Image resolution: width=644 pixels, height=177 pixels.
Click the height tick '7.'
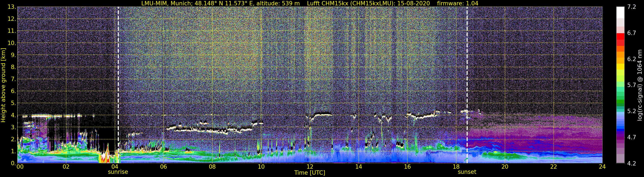pyautogui.click(x=13, y=79)
